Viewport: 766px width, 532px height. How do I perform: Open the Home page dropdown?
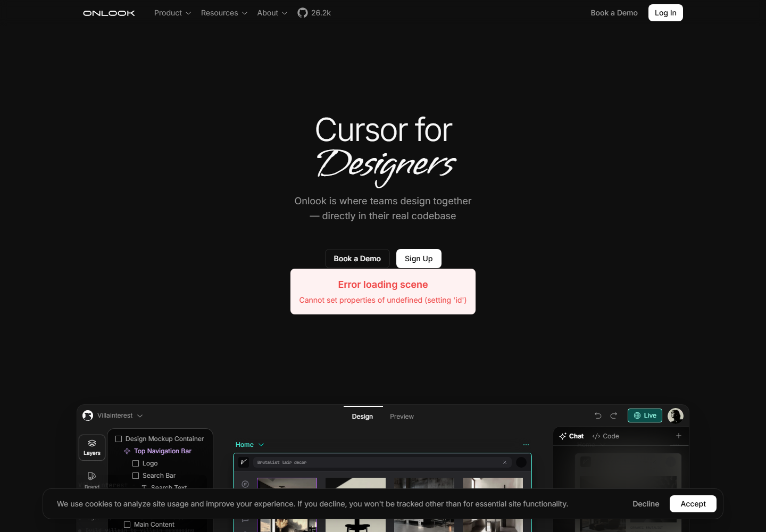pyautogui.click(x=249, y=445)
